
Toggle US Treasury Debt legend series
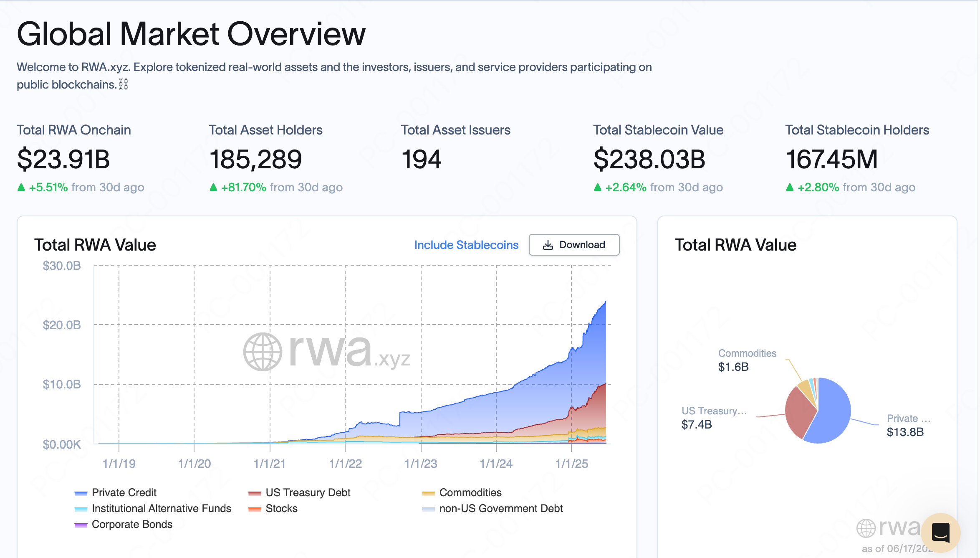(307, 492)
